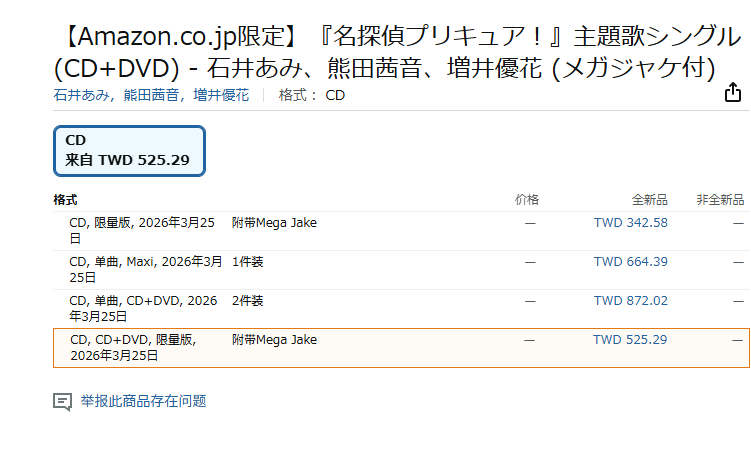Screen dimensions: 751x457
Task: Select the CD, 单曲, Maxi format row
Action: tap(401, 270)
